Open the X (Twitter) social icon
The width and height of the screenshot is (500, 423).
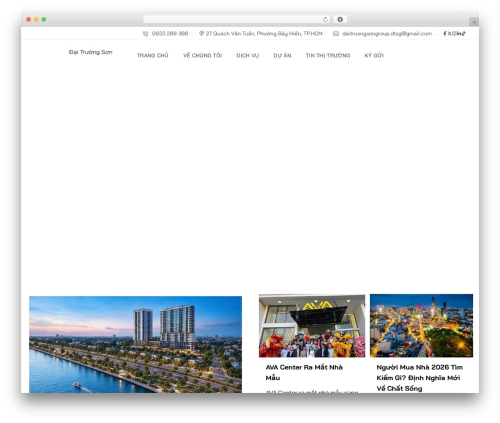pos(449,33)
